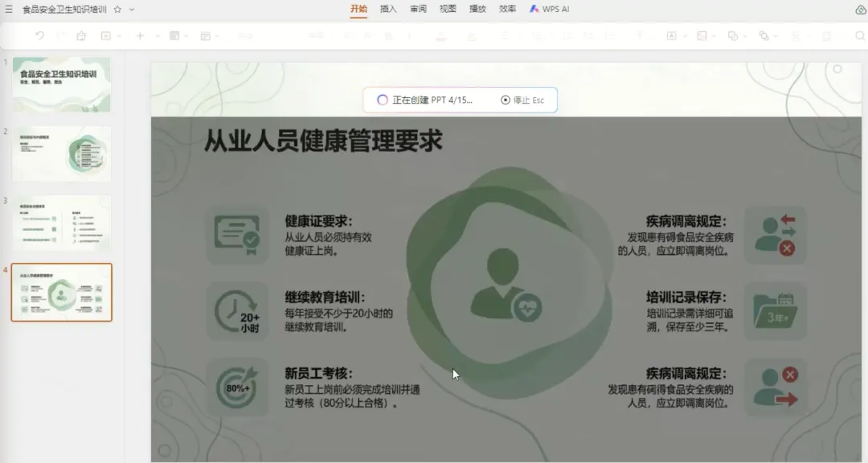The height and width of the screenshot is (463, 868).
Task: Select the 3年+ folder icon
Action: (775, 311)
